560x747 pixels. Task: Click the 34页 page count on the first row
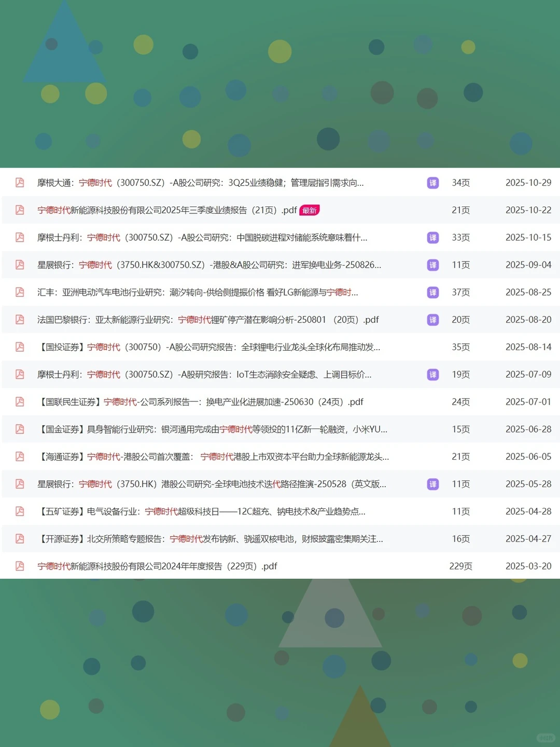click(x=460, y=183)
